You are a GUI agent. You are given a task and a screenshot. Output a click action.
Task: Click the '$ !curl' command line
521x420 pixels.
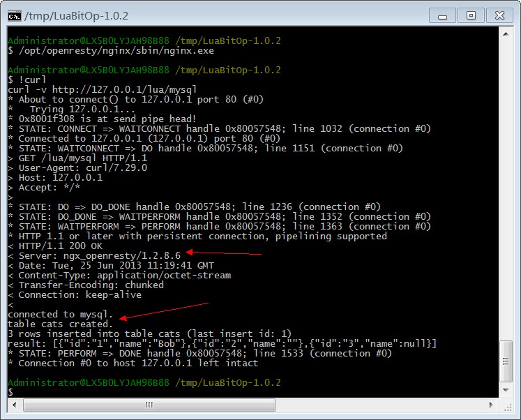(27, 80)
